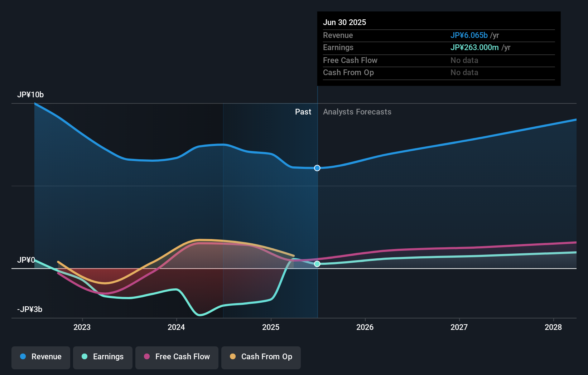This screenshot has width=588, height=375.
Task: Select the Earnings data point marker on chart
Action: tap(317, 264)
